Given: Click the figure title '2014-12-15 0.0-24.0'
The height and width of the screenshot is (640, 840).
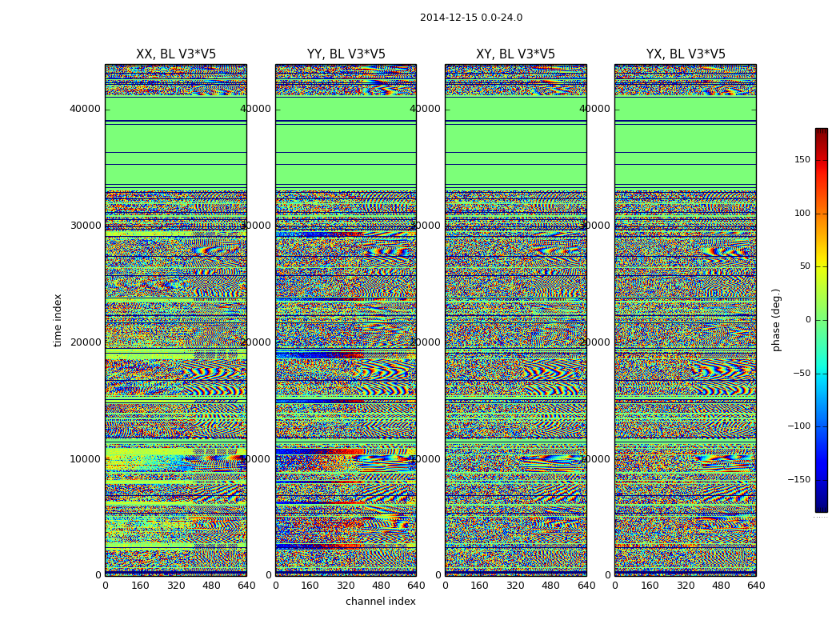Looking at the screenshot, I should (x=471, y=18).
